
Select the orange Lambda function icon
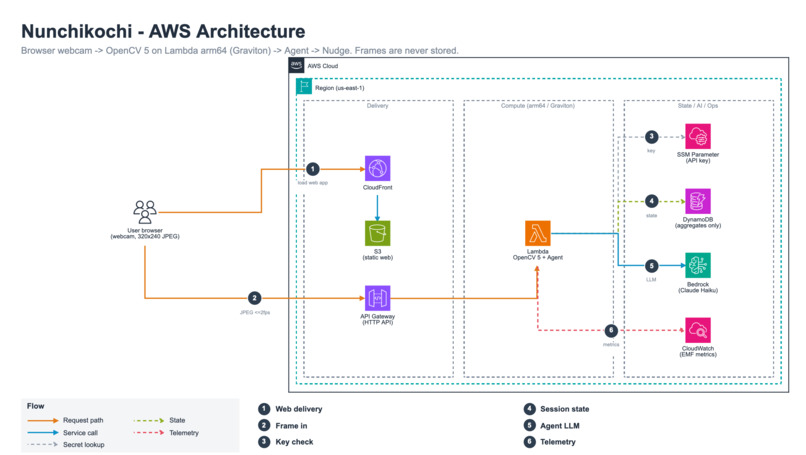538,233
